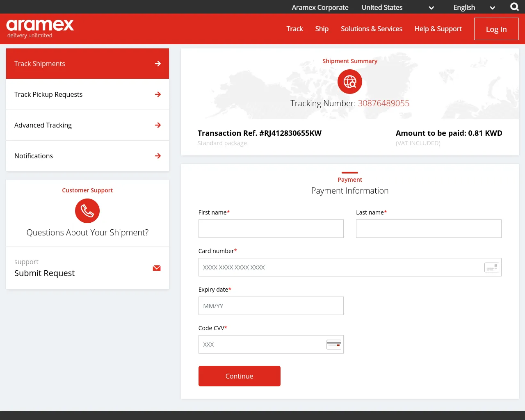Expand the English language dropdown
This screenshot has height=420, width=525.
coord(474,7)
